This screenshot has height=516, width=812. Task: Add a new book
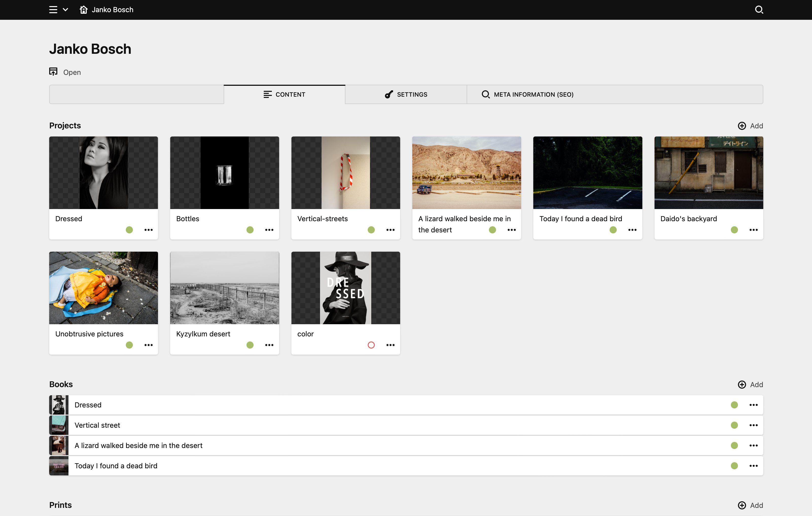click(750, 385)
